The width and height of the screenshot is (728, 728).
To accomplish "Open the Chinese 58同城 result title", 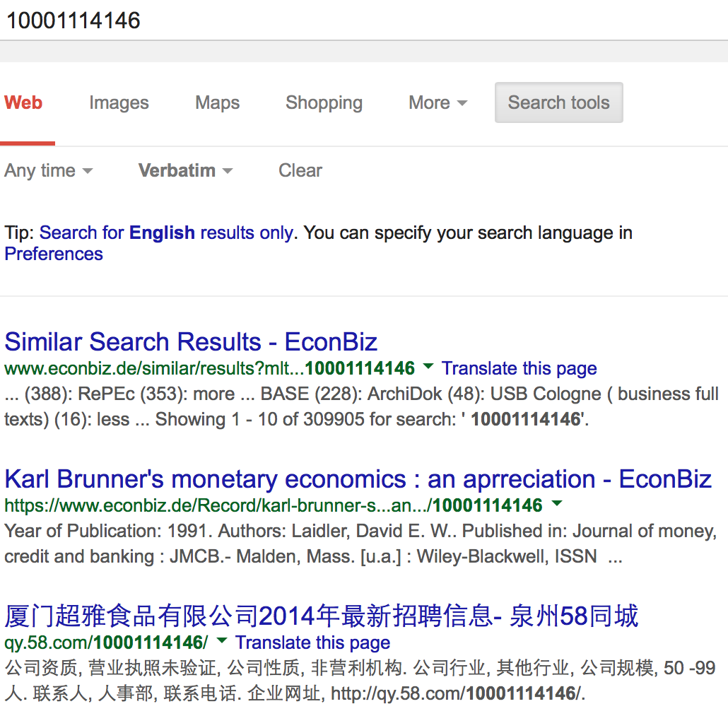I will [322, 616].
